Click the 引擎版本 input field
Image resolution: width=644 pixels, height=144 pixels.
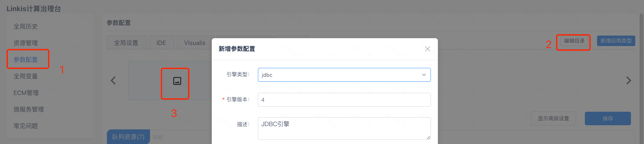click(x=344, y=99)
